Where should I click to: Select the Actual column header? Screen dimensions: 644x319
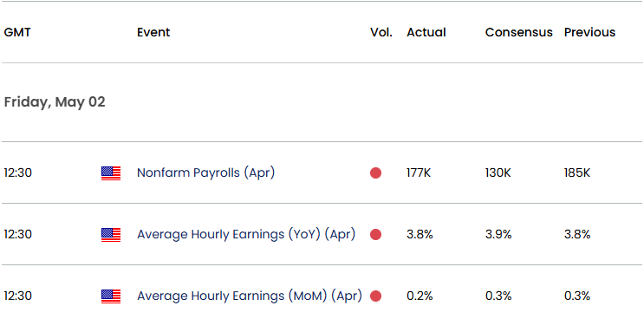(426, 32)
